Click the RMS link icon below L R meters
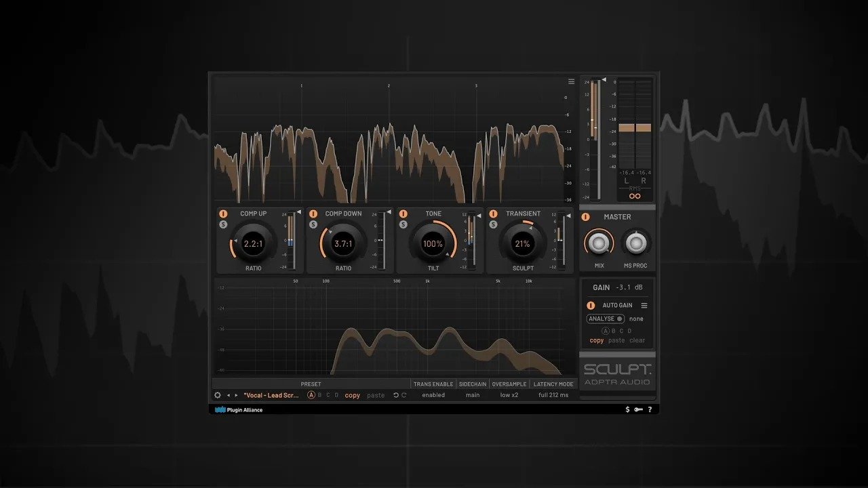Screen dimensions: 868x488 pos(635,196)
